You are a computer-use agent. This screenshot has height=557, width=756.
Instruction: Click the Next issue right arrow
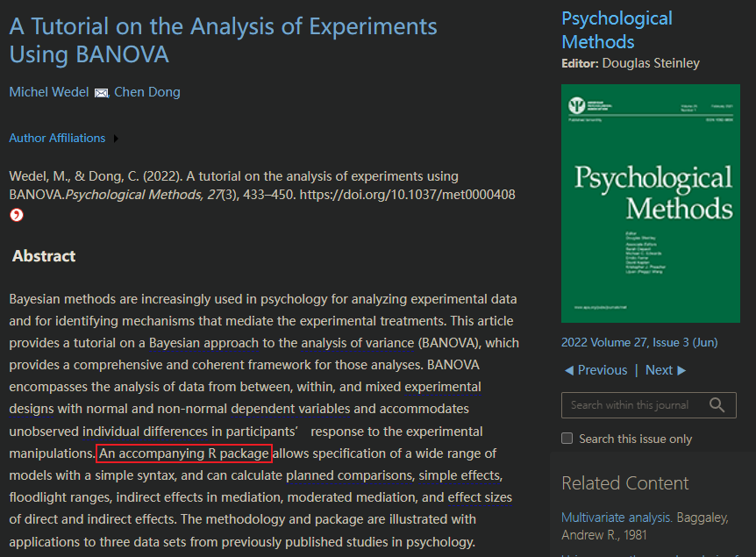tap(681, 370)
